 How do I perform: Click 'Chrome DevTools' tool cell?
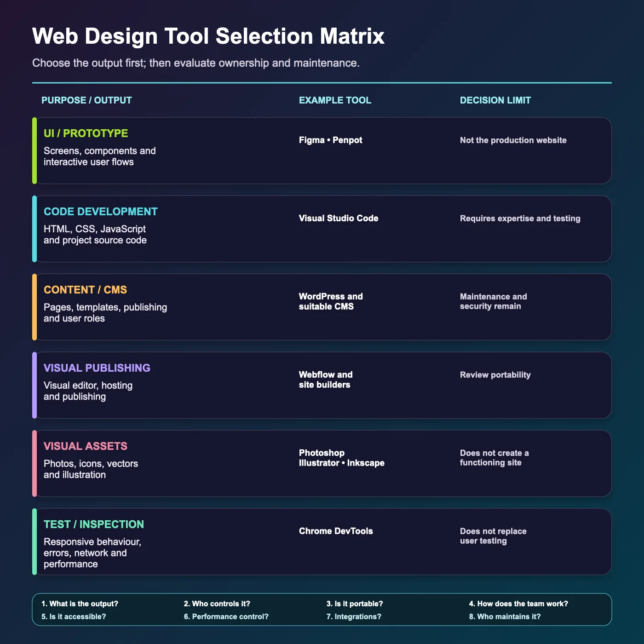pos(336,531)
